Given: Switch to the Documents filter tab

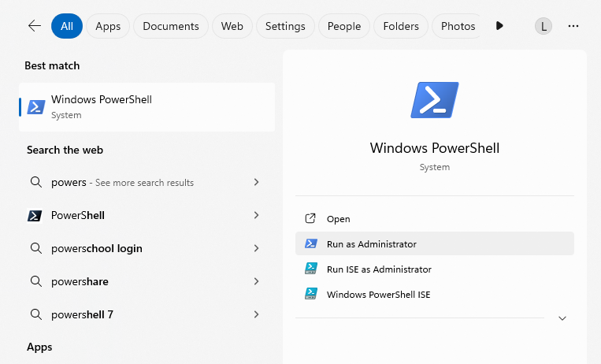Looking at the screenshot, I should (171, 26).
